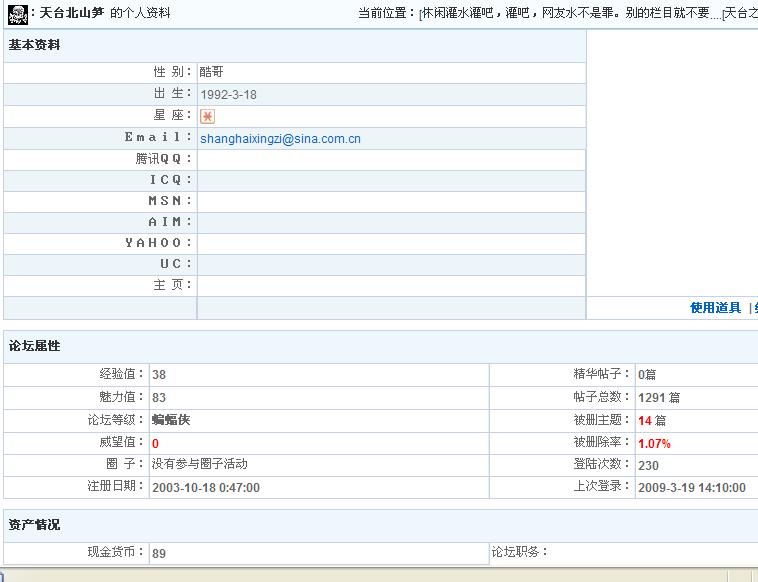This screenshot has width=758, height=582.
Task: Select the 精华帖子 value 0篇
Action: coord(647,374)
